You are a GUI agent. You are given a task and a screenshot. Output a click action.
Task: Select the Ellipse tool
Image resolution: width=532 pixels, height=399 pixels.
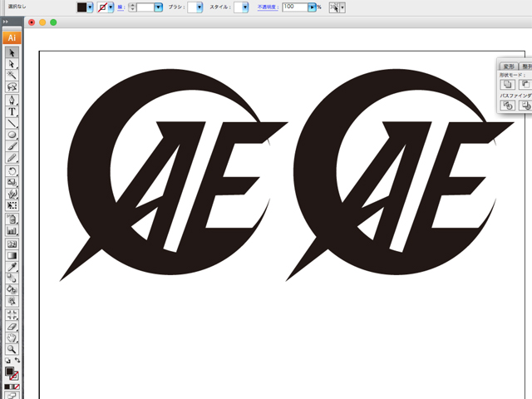coord(12,135)
